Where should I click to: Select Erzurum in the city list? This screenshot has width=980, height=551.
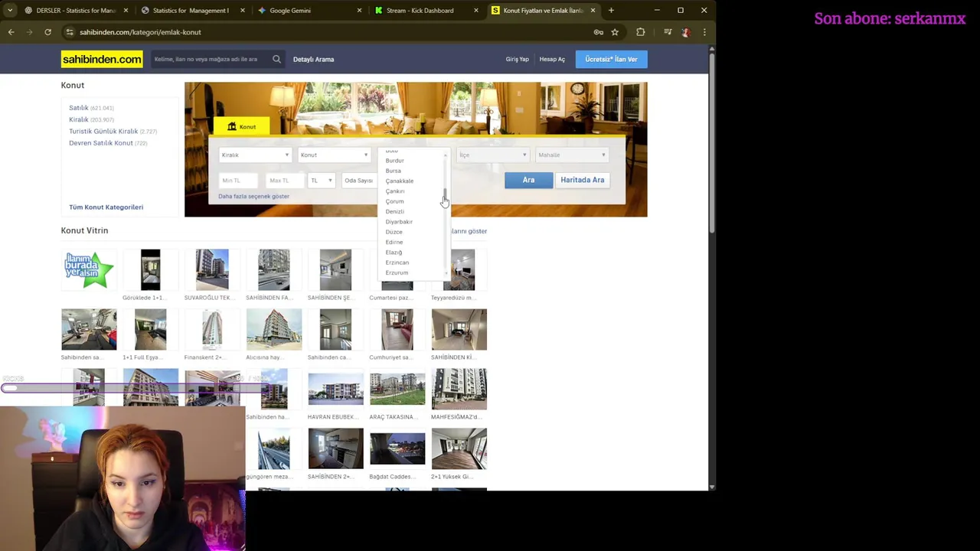pos(397,272)
